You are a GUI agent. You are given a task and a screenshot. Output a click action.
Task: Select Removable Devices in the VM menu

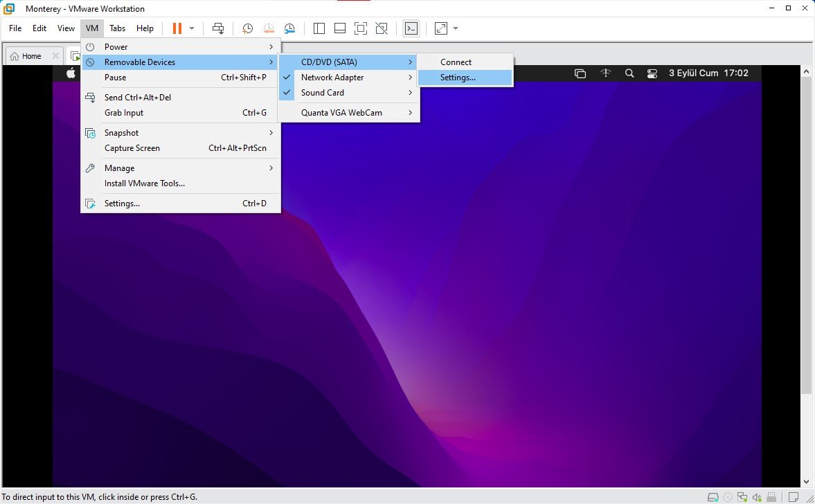[x=180, y=62]
